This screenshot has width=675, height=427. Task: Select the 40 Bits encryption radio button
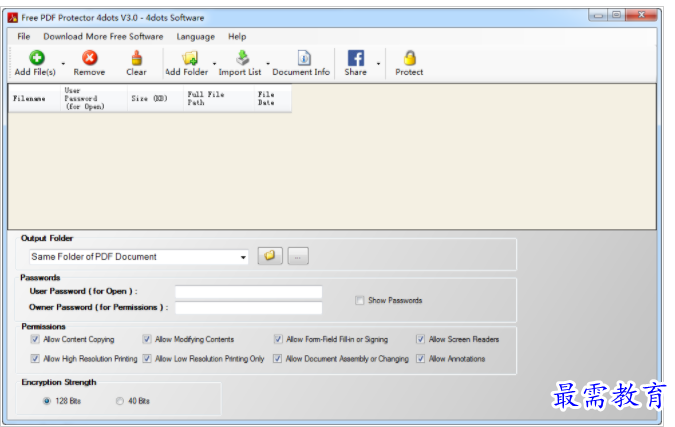tap(120, 401)
